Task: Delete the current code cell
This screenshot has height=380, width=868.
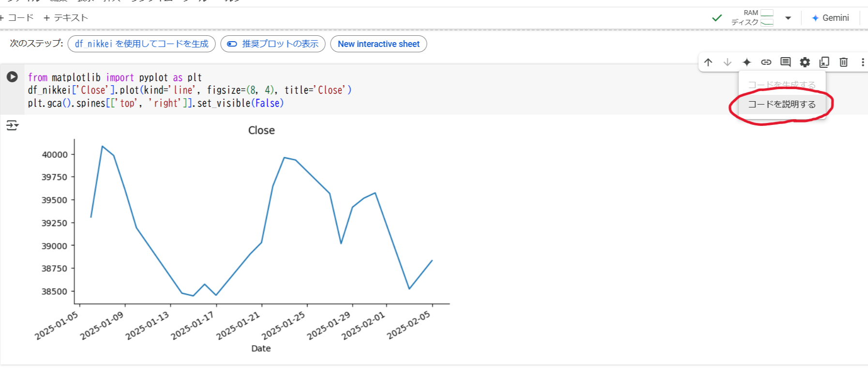Action: [x=843, y=62]
